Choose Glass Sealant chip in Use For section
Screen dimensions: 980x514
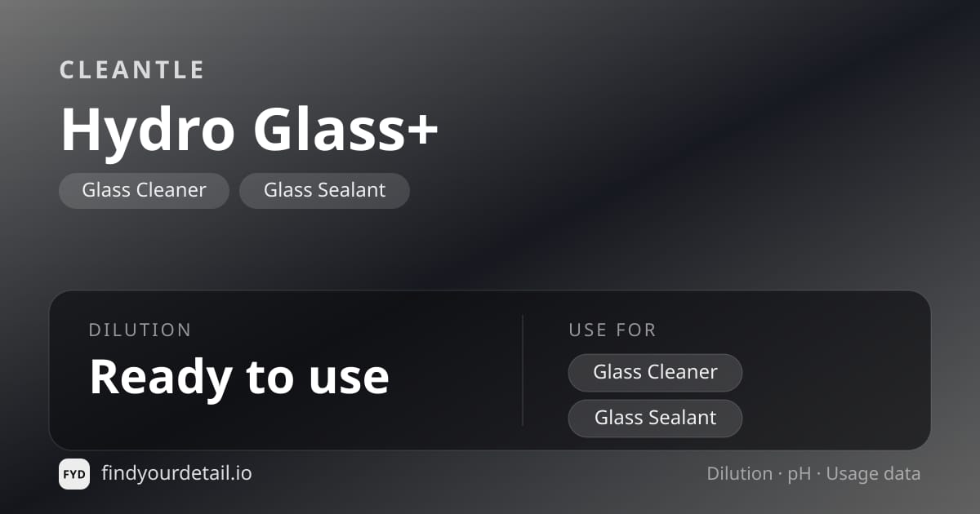[655, 419]
